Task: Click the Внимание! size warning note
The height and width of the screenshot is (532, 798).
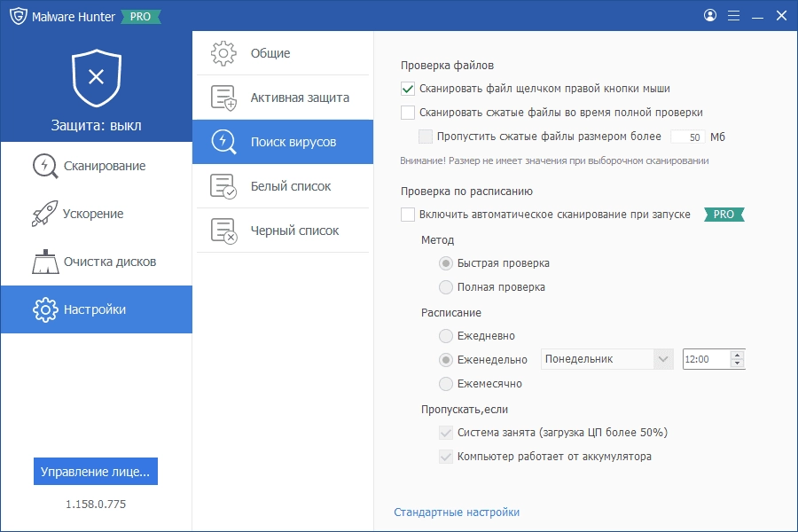Action: tap(554, 160)
